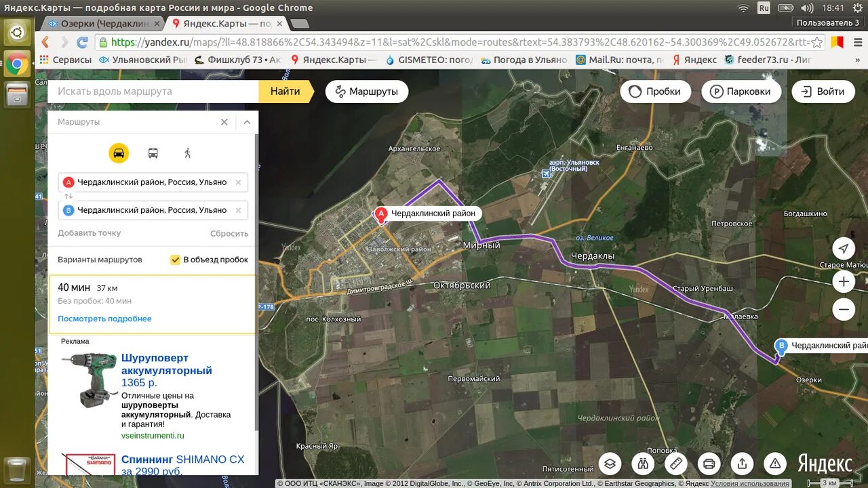Screen dimensions: 868x488
Task: Click map marker A Чердаклинский район
Action: coord(381,216)
